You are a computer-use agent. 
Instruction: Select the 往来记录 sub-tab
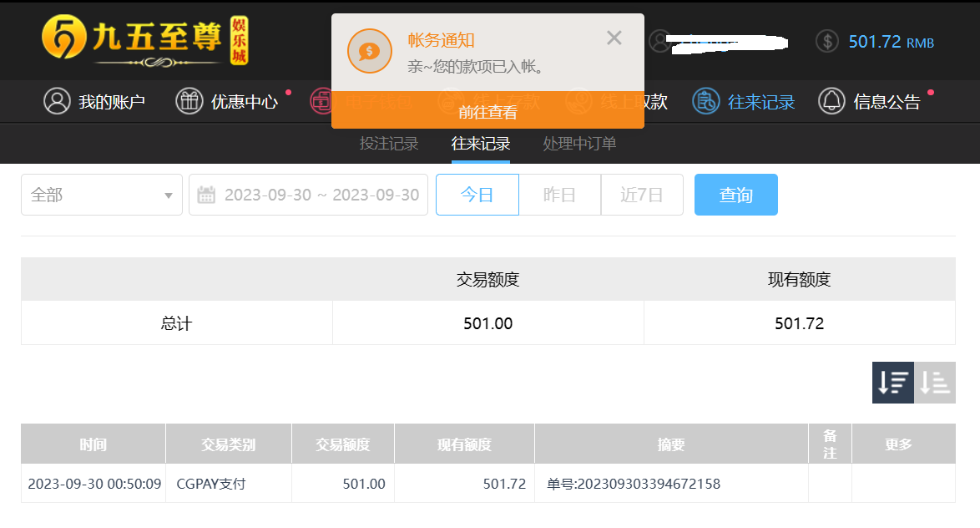(481, 144)
